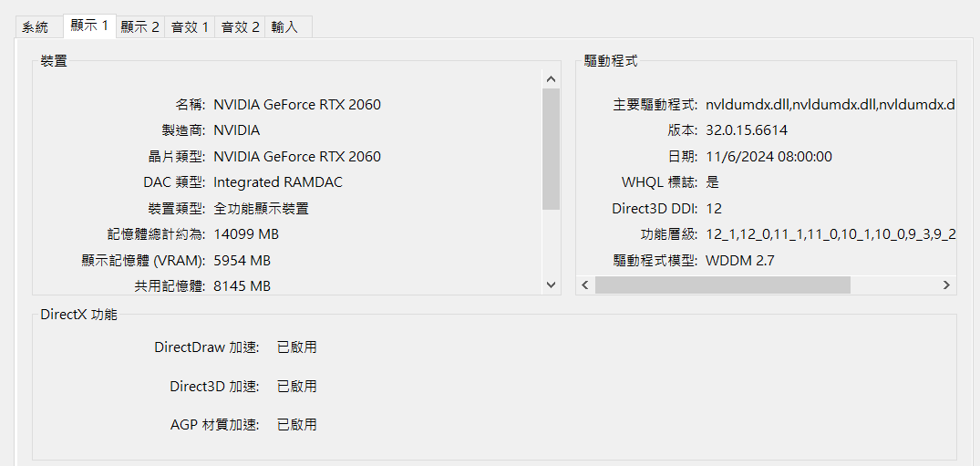Click the 顯示記憶體 (VRAM) label
This screenshot has height=466, width=980.
point(143,260)
